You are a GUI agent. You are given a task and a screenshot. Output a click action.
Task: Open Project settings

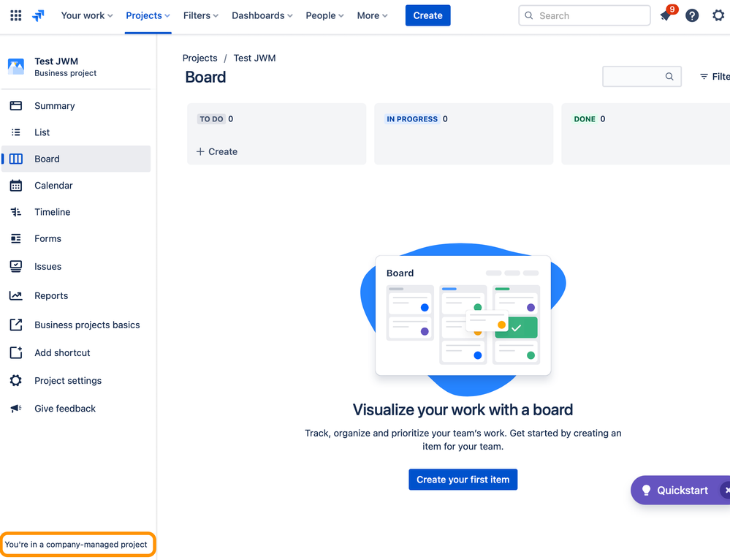[x=76, y=381]
